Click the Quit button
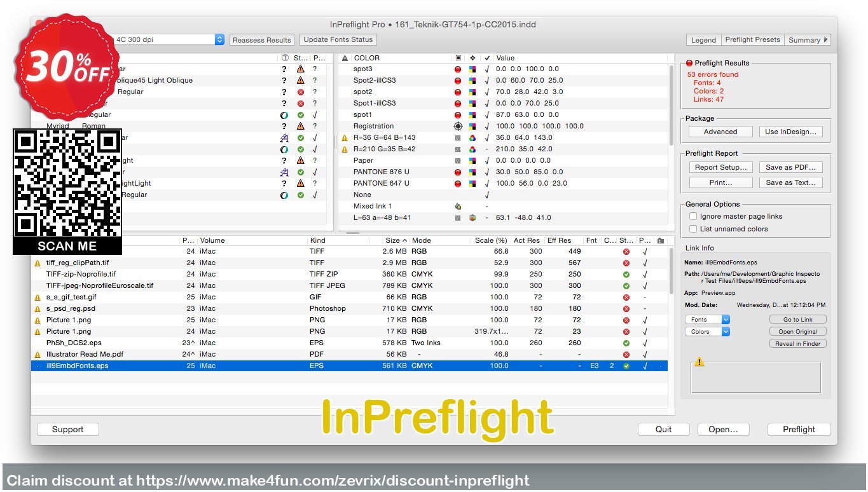This screenshot has width=868, height=492. click(x=663, y=429)
